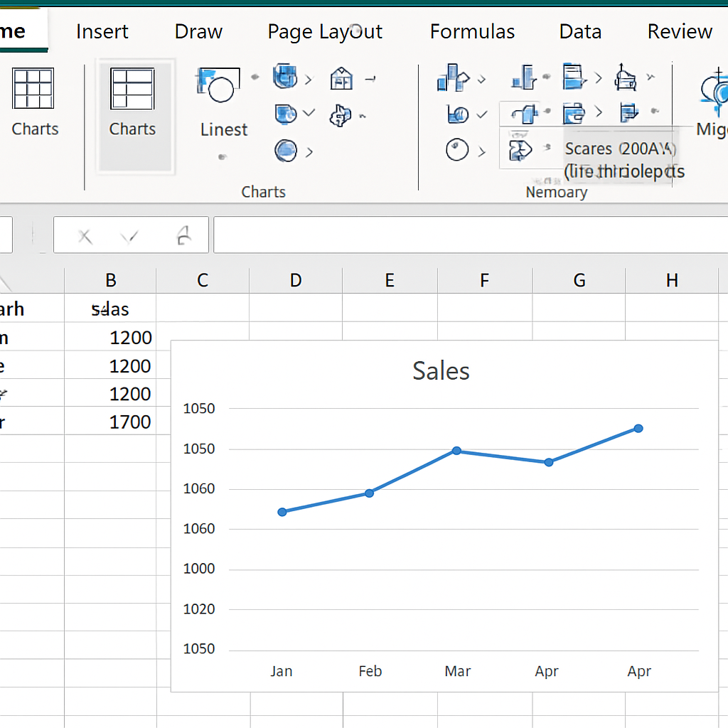Select the Feb data point on the line
This screenshot has width=728, height=728.
369,493
